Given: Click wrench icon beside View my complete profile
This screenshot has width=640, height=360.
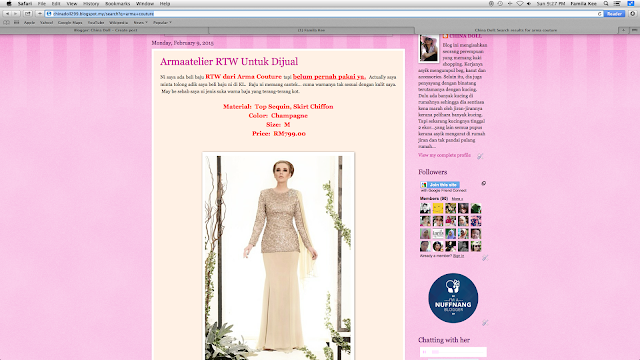Looking at the screenshot, I should pyautogui.click(x=480, y=156).
